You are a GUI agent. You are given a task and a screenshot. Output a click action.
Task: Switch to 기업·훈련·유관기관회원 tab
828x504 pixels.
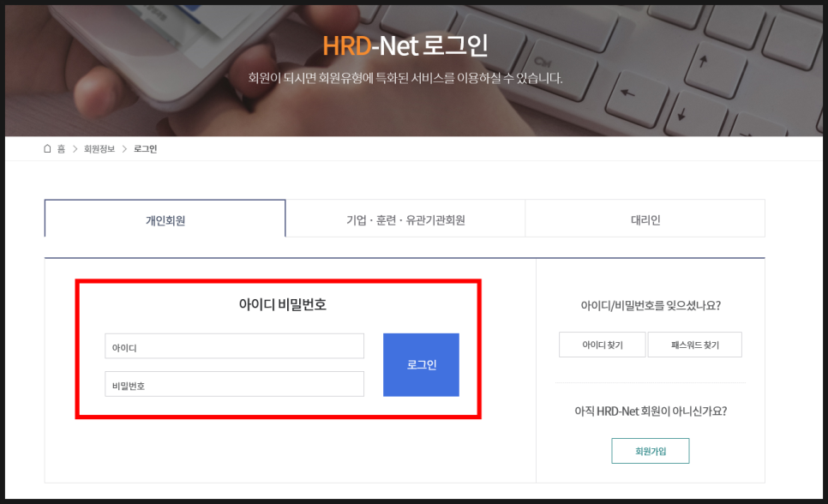pos(405,219)
